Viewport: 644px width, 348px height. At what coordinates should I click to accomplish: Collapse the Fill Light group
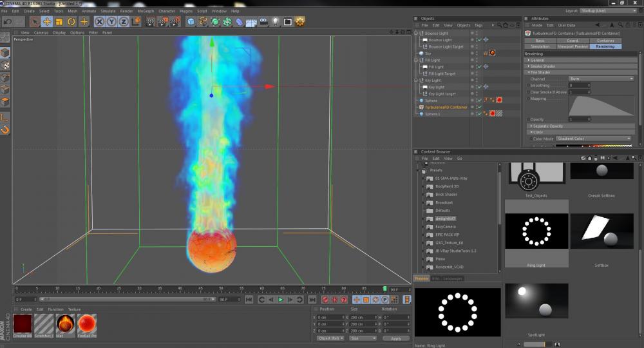tap(415, 60)
